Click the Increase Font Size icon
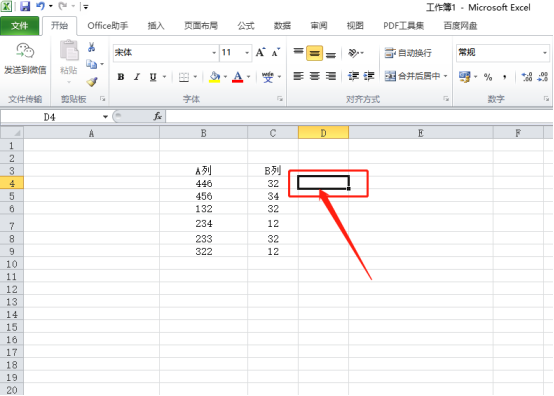This screenshot has height=396, width=554. (260, 52)
